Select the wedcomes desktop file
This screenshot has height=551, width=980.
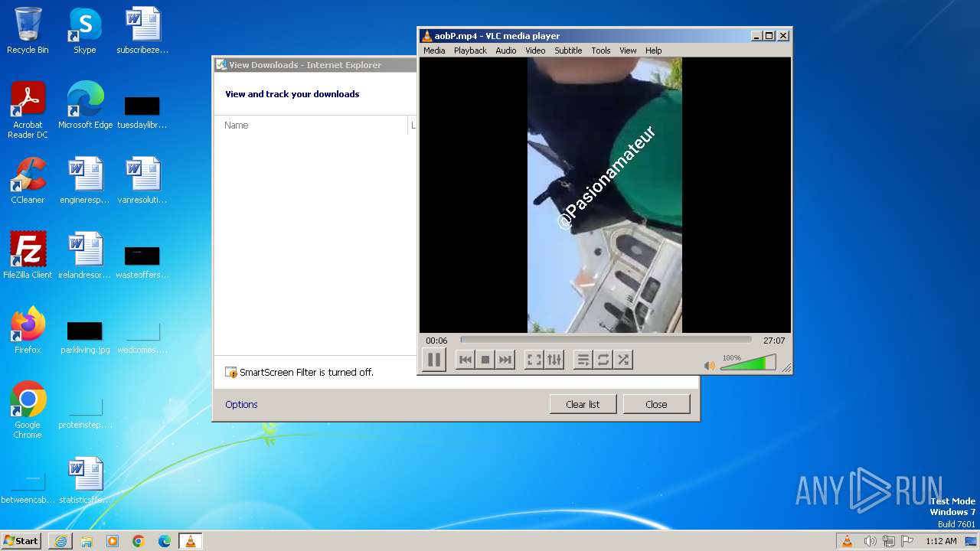click(x=142, y=337)
